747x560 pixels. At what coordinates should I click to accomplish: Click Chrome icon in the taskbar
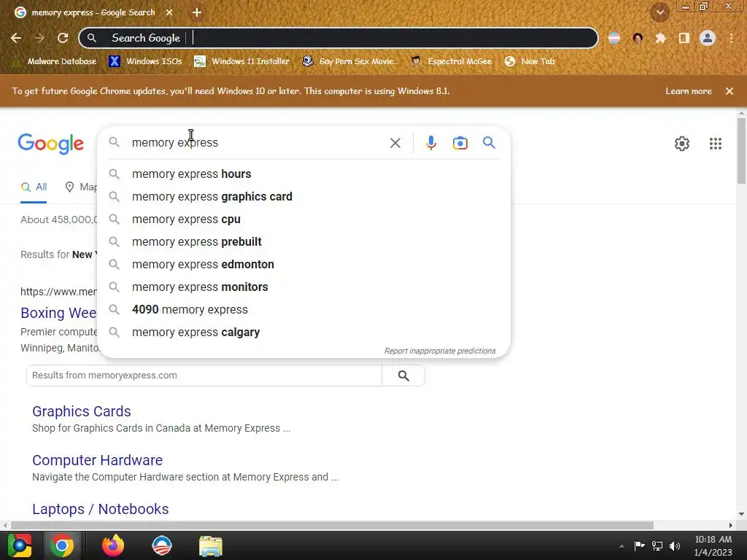coord(63,545)
